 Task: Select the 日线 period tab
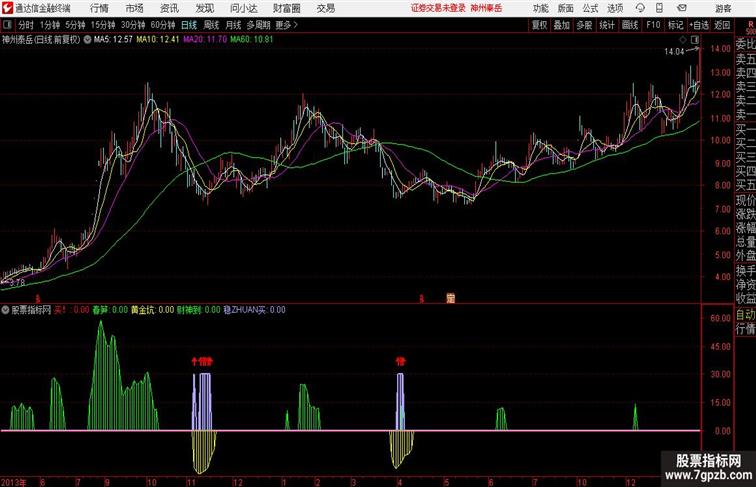[189, 25]
